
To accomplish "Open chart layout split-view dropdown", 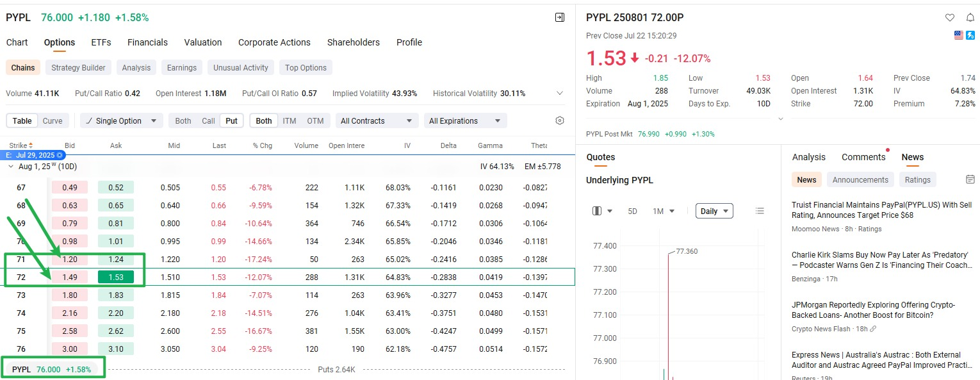I will [603, 211].
